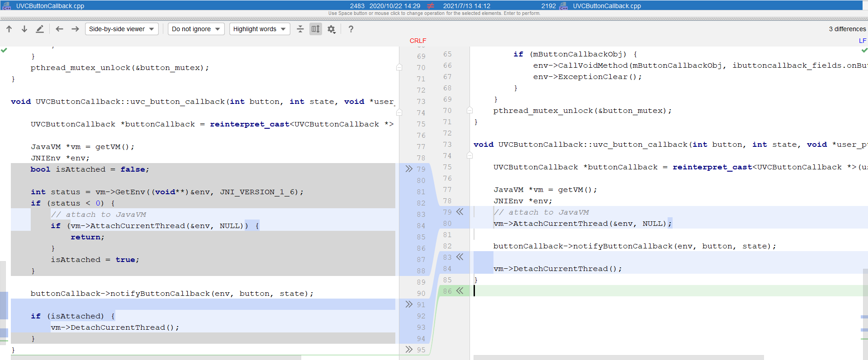The height and width of the screenshot is (360, 868).
Task: Click 'return;' line in left pane
Action: point(87,237)
